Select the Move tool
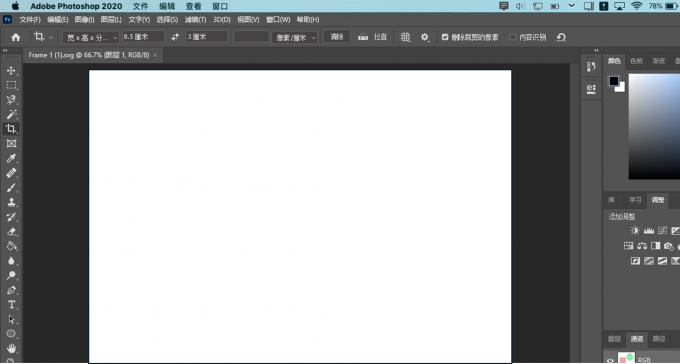The image size is (680, 364). 11,71
